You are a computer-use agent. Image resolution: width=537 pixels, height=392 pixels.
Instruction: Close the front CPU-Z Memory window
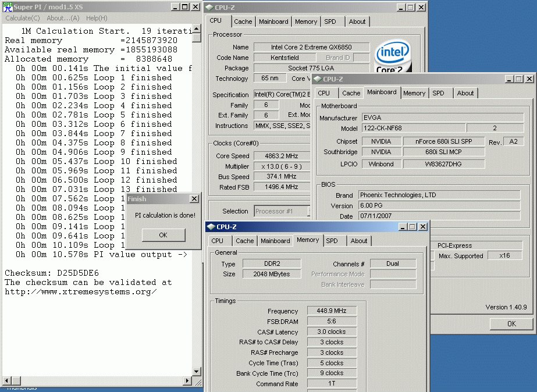point(422,227)
